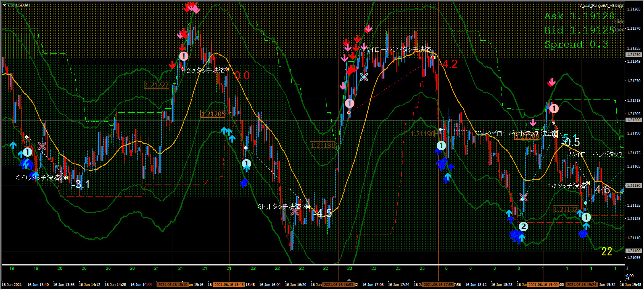Click the ミドルタッチ決済2 label beside -3.1
Image resolution: width=644 pixels, height=290 pixels.
pyautogui.click(x=40, y=177)
